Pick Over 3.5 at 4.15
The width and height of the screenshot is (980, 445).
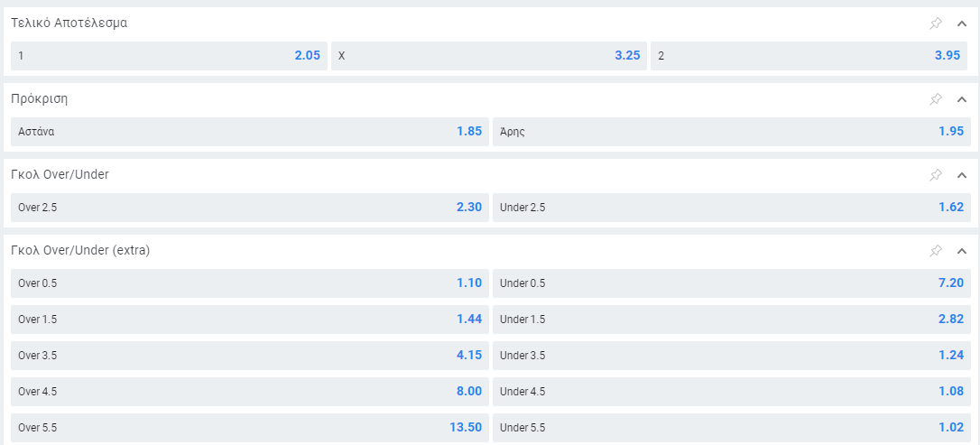point(249,355)
